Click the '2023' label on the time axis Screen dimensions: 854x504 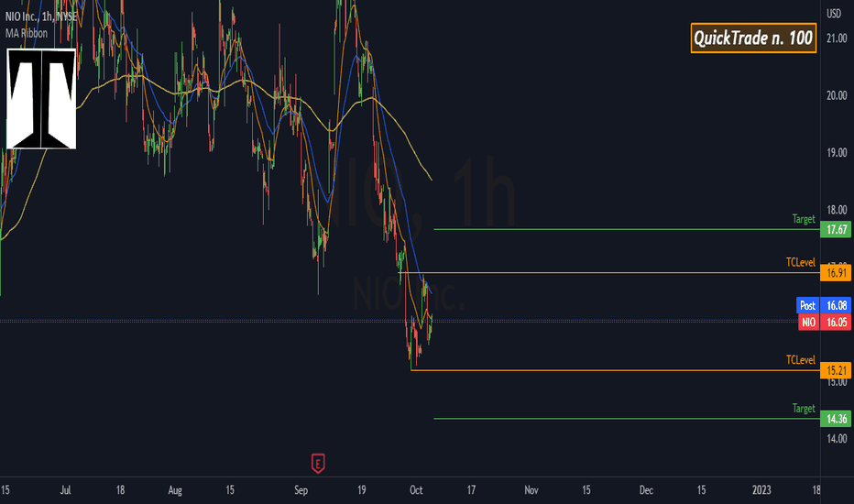(x=761, y=490)
